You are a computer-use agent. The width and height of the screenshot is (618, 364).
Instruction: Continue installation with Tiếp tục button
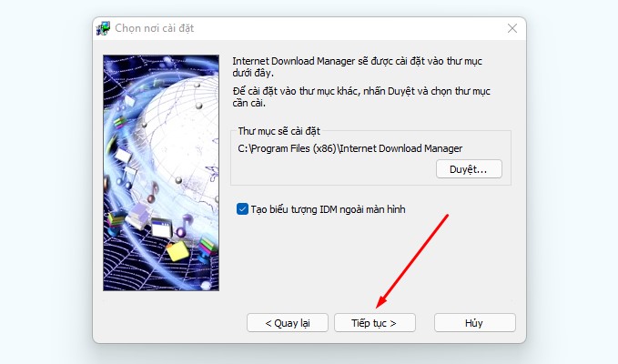(374, 323)
